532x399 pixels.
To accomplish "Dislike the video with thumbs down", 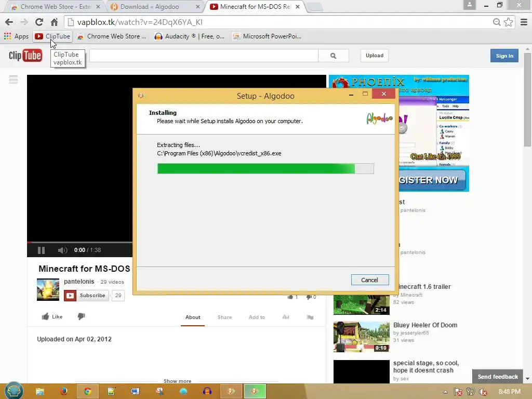I will coord(82,316).
